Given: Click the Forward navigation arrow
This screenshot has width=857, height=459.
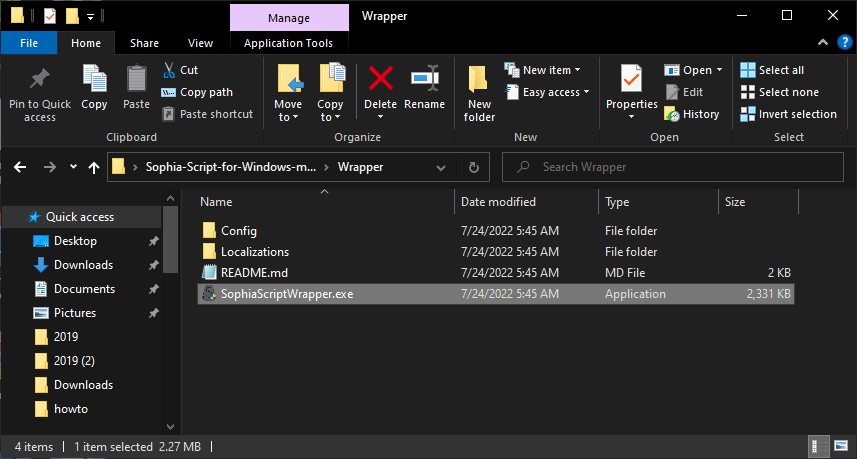Looking at the screenshot, I should [50, 167].
